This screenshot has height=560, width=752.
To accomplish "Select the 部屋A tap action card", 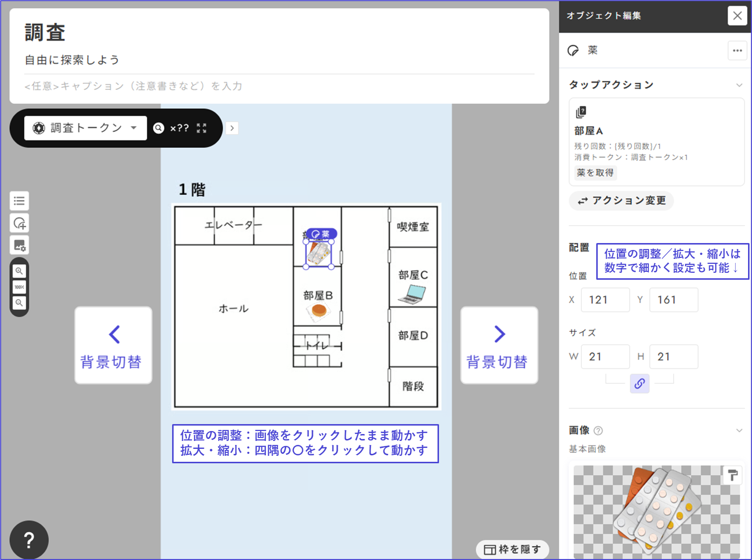I will pos(656,142).
